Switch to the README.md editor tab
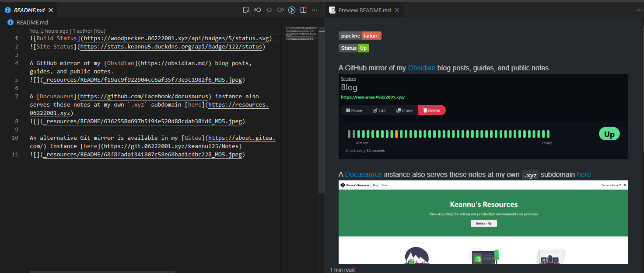The width and height of the screenshot is (644, 273). (29, 10)
